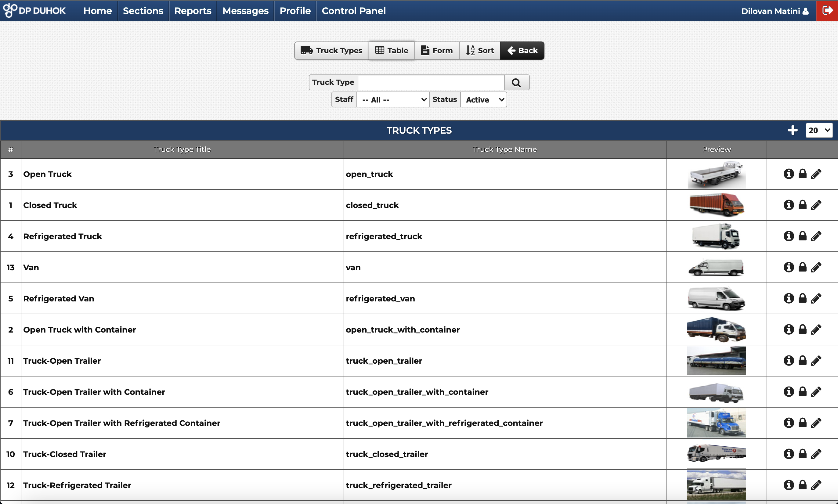Viewport: 838px width, 504px height.
Task: Open the Profile menu
Action: [x=295, y=11]
